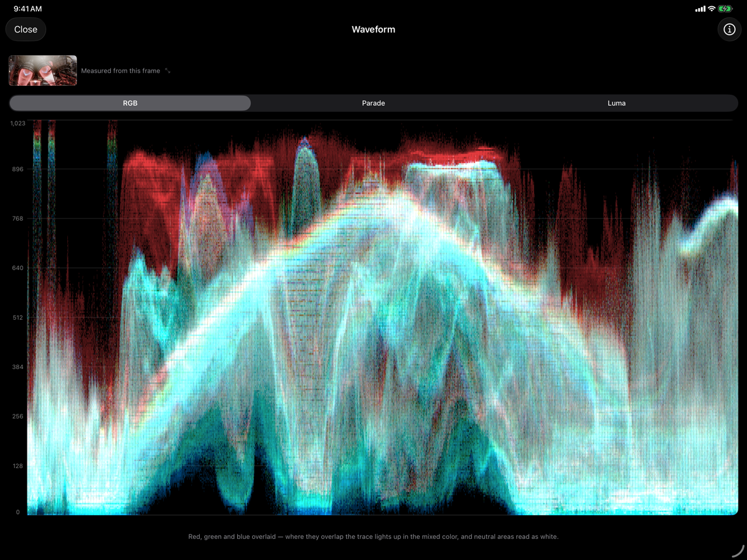
Task: Tap the corner resize handle arc
Action: [x=737, y=551]
